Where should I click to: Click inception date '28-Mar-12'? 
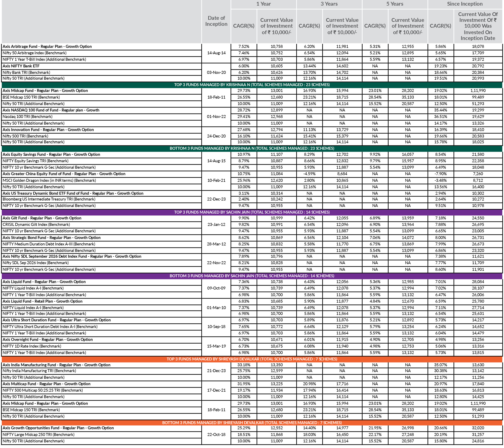[216, 244]
